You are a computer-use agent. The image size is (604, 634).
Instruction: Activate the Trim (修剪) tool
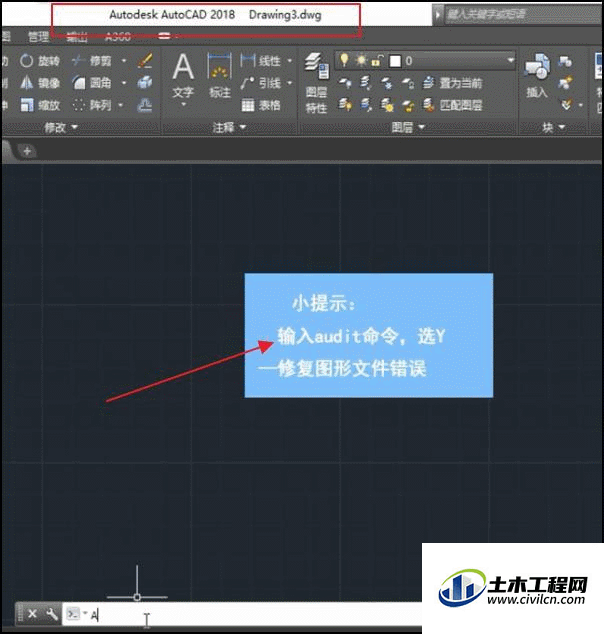(x=91, y=61)
